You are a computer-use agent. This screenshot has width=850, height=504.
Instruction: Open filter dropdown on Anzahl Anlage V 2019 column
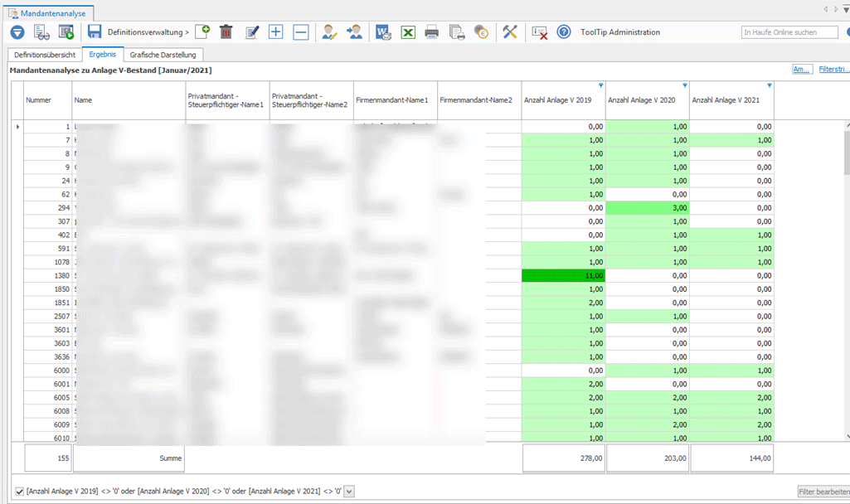click(x=600, y=85)
